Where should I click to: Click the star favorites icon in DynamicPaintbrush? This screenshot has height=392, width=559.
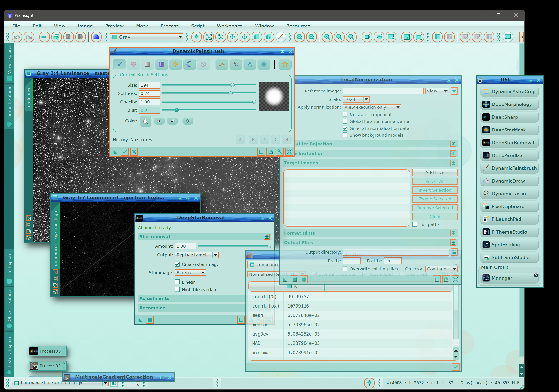[285, 64]
